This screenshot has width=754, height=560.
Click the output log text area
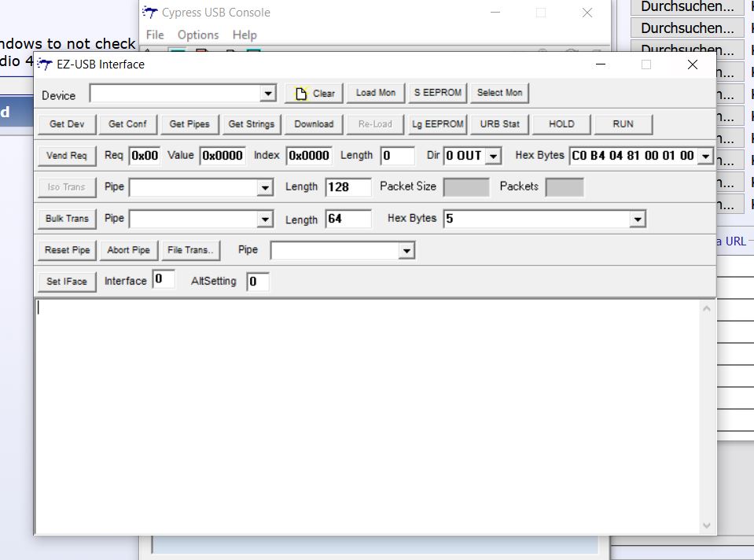coord(368,416)
